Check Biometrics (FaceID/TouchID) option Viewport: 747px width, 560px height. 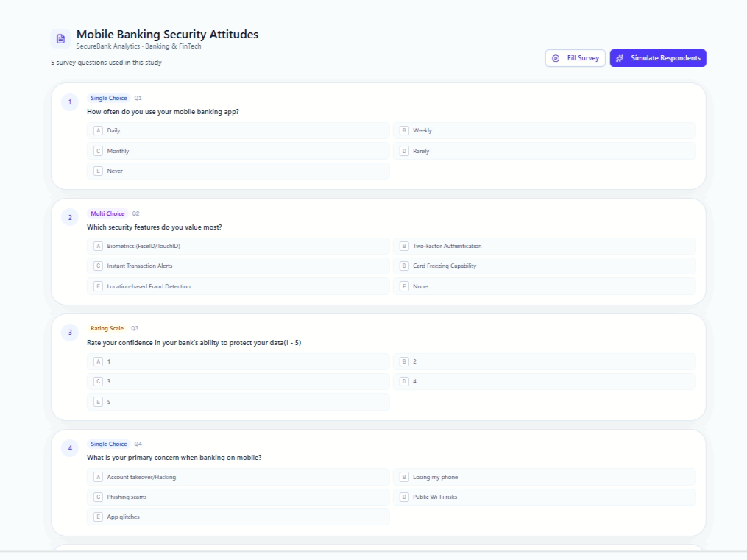238,247
